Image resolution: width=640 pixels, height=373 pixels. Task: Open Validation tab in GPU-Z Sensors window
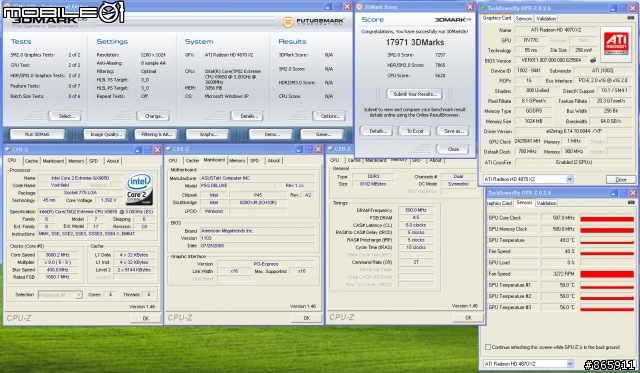pos(547,203)
